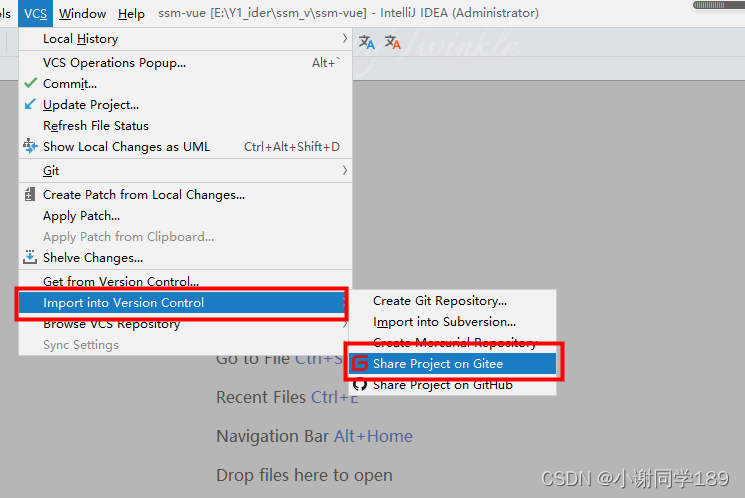Screen dimensions: 745x498
Task: Click the blue arrow Update Project icon
Action: [30, 104]
